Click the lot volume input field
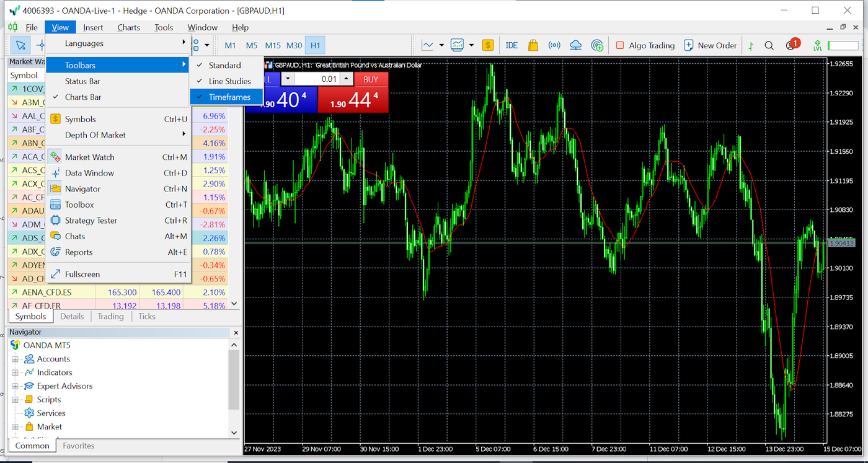Image resolution: width=868 pixels, height=463 pixels. pos(317,79)
